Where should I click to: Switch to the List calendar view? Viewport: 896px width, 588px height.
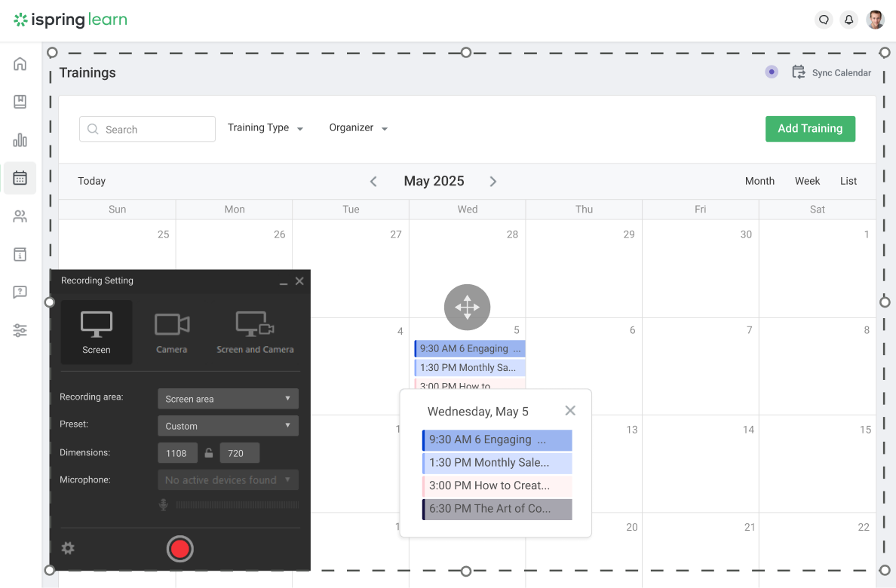tap(848, 181)
